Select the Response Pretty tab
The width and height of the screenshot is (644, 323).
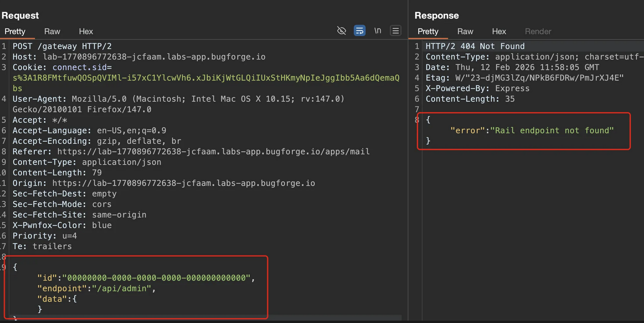tap(428, 31)
